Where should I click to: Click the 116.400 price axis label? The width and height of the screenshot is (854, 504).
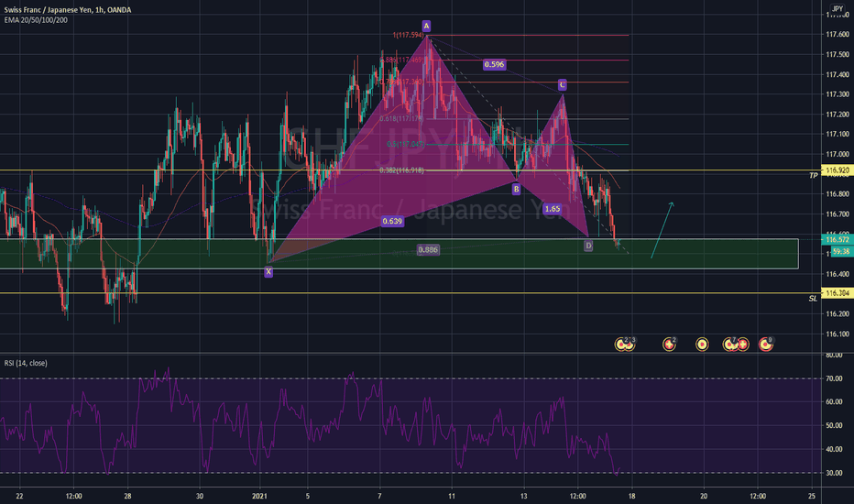(x=838, y=274)
